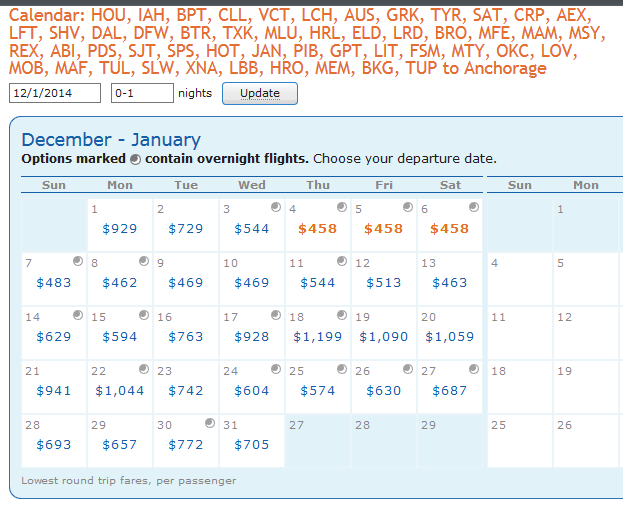Click overnight flight icon on December 27

click(x=473, y=369)
